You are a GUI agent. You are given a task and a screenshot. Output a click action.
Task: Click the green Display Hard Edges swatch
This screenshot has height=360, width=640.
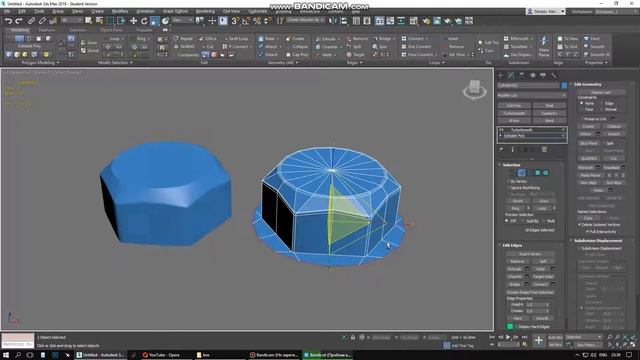510,327
